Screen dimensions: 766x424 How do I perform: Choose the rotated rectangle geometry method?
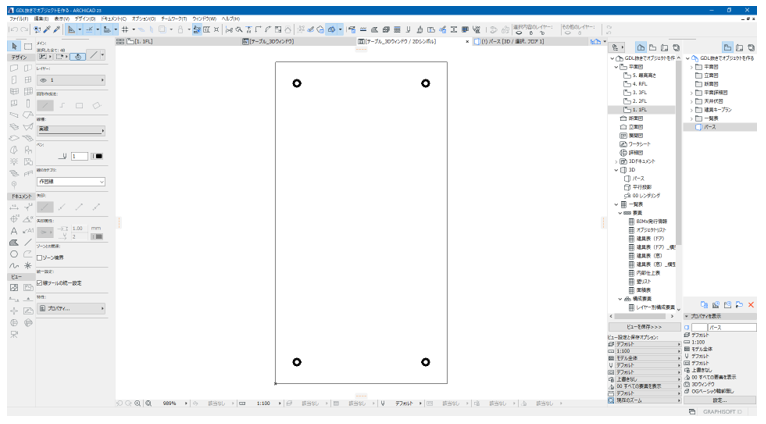click(x=96, y=106)
